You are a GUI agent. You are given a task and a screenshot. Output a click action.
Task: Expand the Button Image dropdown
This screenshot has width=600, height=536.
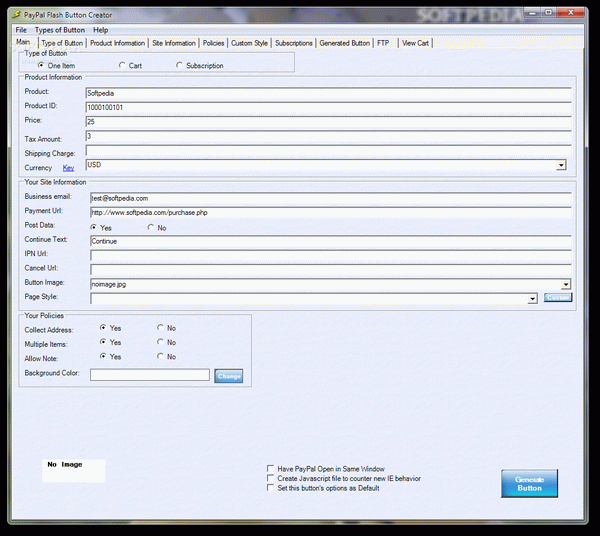(x=566, y=284)
